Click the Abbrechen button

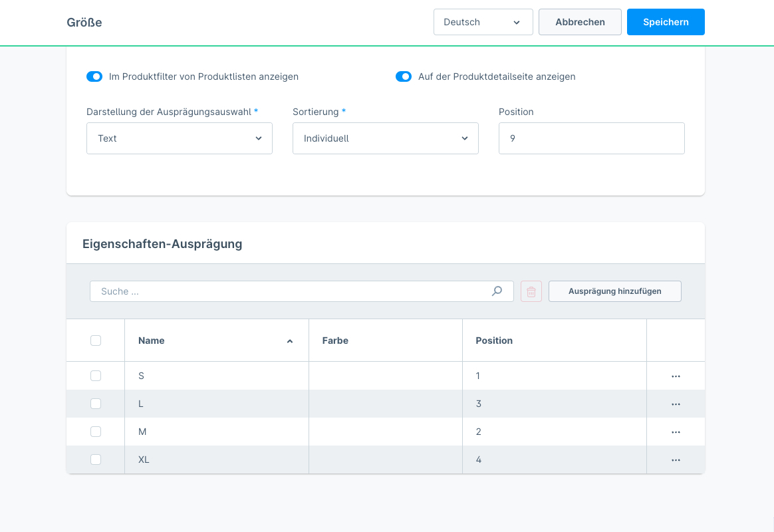[x=580, y=22]
